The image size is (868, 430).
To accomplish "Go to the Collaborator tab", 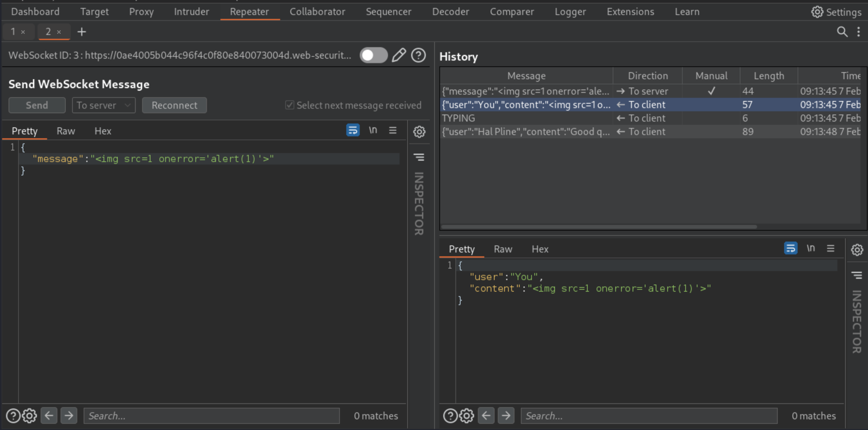I will [x=317, y=12].
